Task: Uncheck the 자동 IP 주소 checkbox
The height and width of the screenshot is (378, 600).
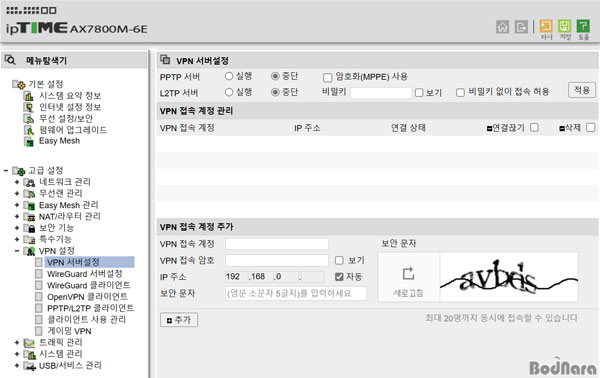Action: (339, 276)
